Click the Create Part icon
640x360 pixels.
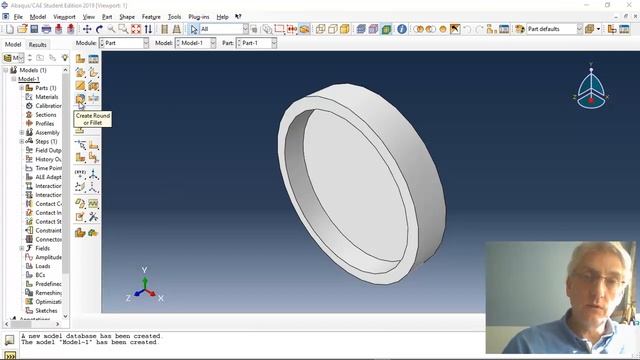click(80, 59)
